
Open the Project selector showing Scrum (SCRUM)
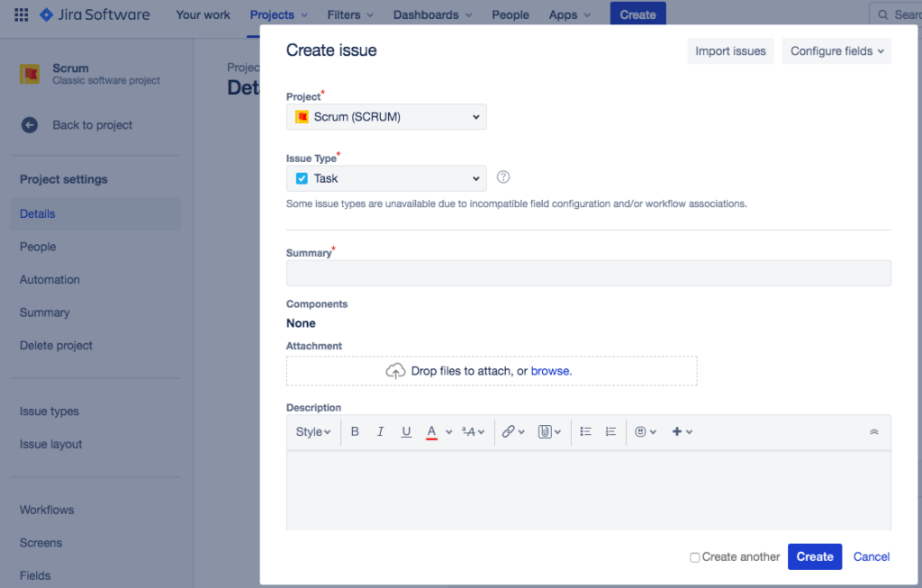(x=385, y=116)
